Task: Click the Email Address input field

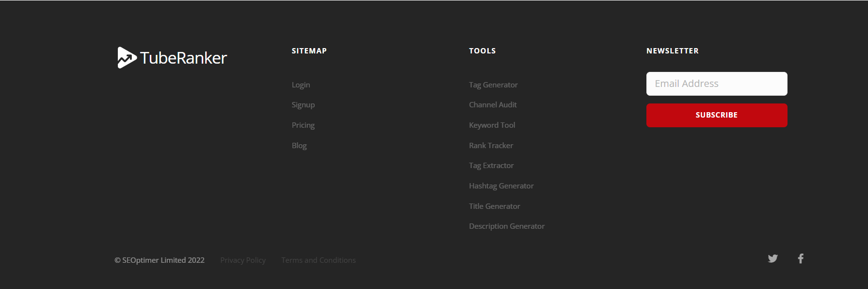Action: coord(716,84)
